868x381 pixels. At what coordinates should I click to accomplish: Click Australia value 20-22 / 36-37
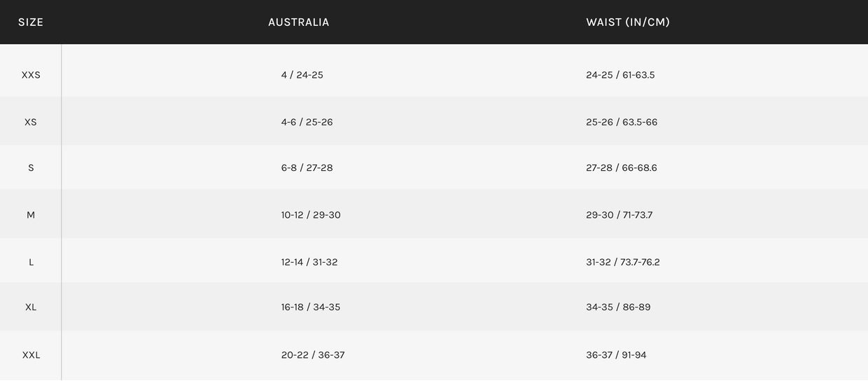(313, 355)
